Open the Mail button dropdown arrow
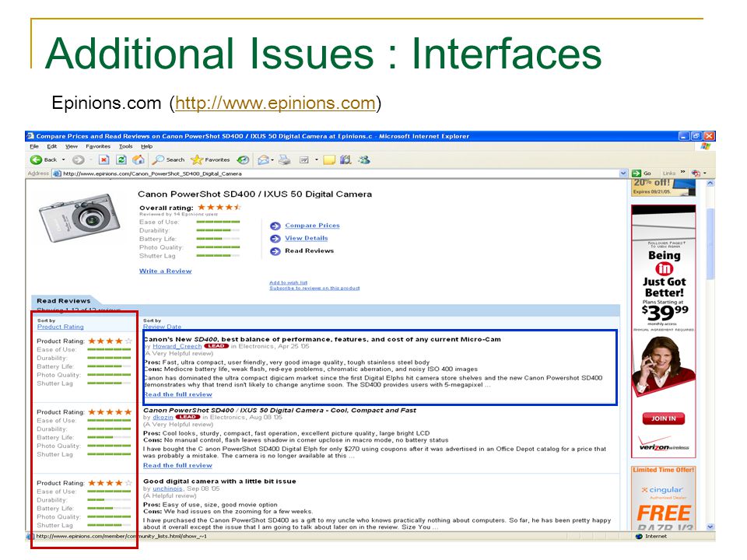The image size is (747, 560). [x=272, y=160]
